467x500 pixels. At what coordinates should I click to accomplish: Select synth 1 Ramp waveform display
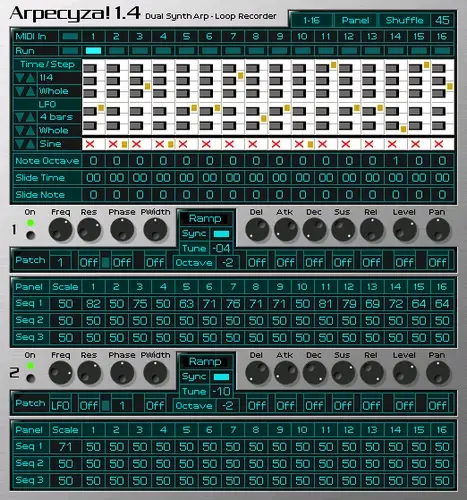206,219
